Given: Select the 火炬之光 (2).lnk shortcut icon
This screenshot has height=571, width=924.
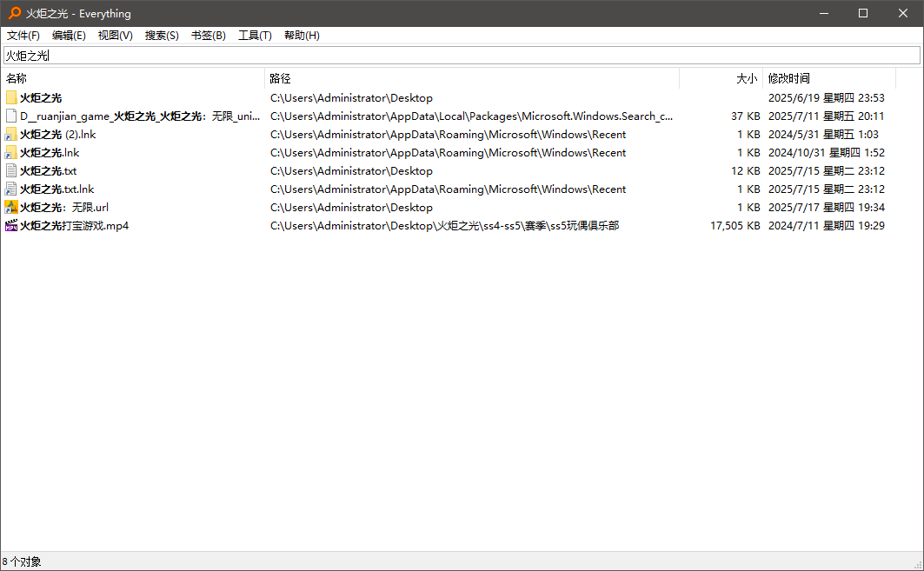Looking at the screenshot, I should pos(11,135).
